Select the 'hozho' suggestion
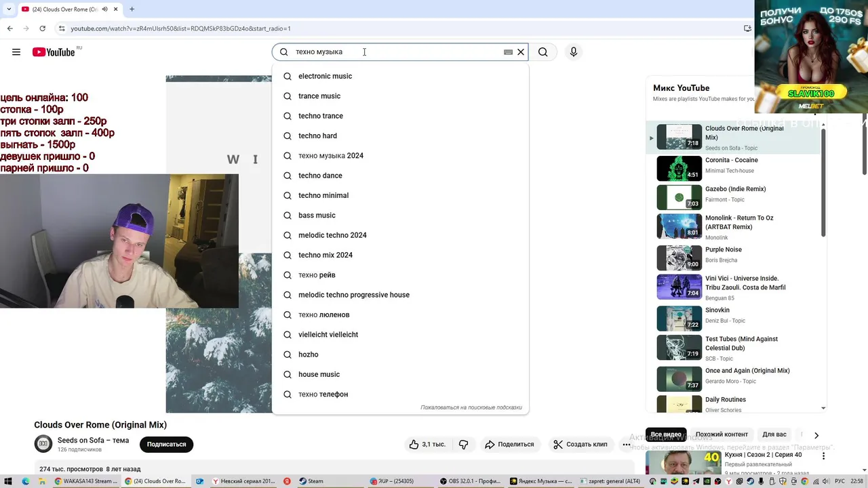 [400, 354]
